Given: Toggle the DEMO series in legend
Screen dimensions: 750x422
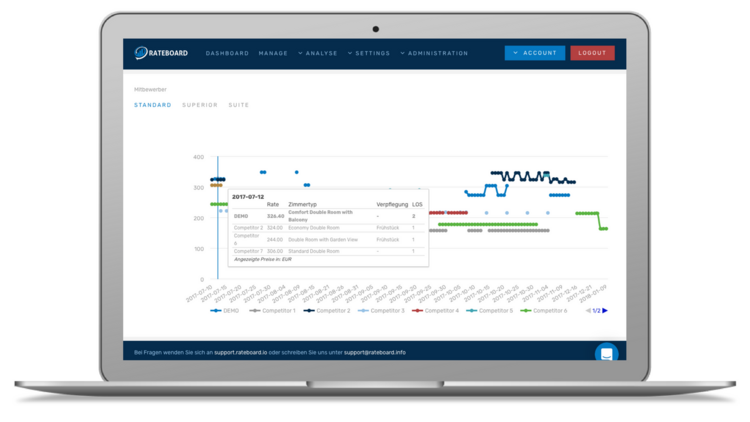Looking at the screenshot, I should tap(224, 311).
